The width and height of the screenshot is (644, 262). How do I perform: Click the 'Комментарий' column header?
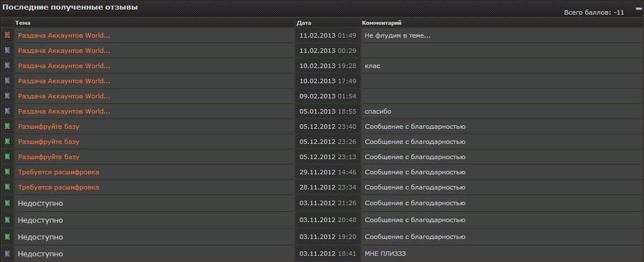382,23
